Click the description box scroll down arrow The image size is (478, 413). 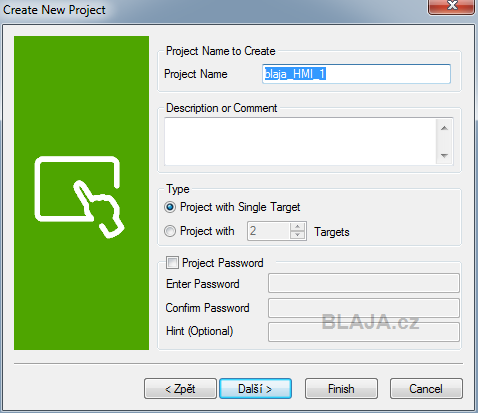click(x=444, y=155)
